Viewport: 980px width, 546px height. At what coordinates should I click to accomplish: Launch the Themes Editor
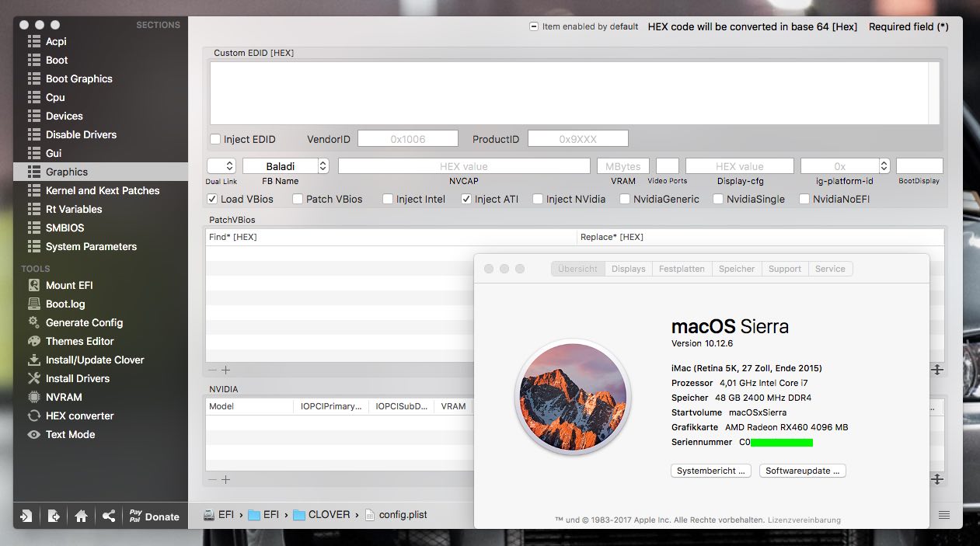coord(100,341)
